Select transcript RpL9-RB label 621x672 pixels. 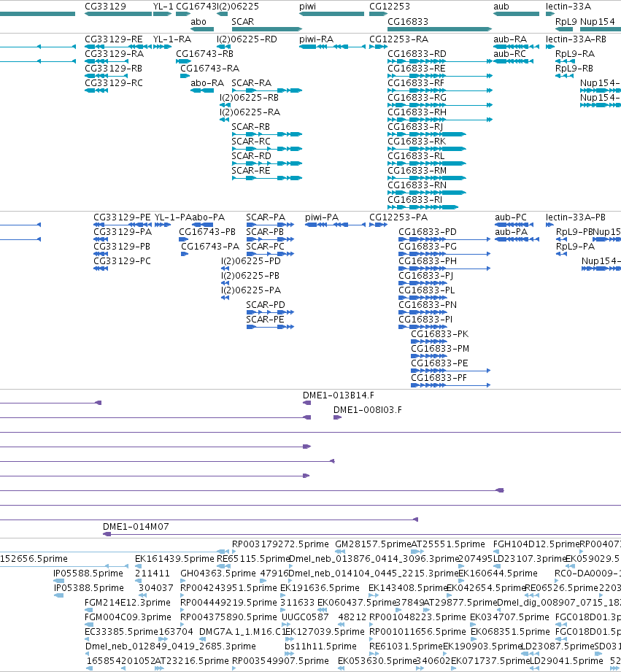click(574, 68)
